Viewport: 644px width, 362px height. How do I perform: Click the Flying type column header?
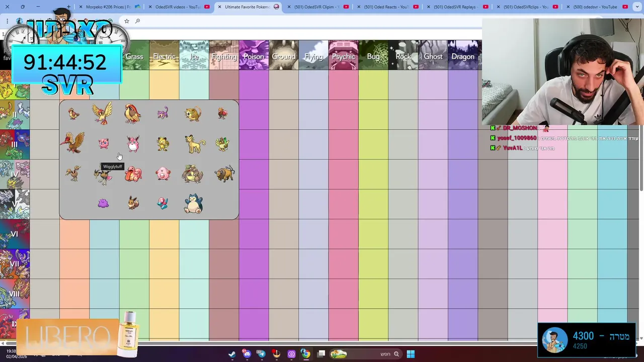313,55
